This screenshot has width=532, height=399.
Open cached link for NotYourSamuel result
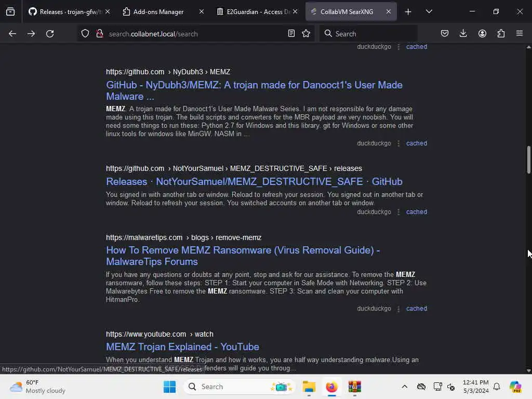(417, 212)
